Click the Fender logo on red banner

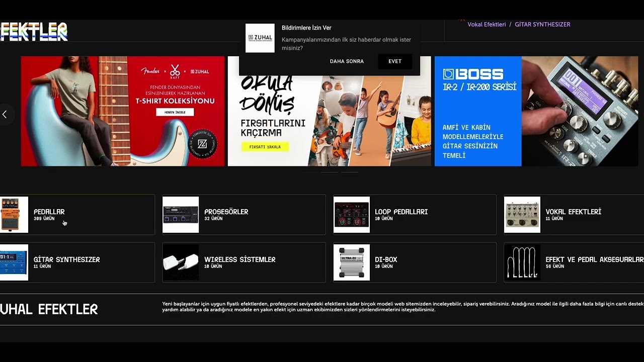[x=150, y=71]
